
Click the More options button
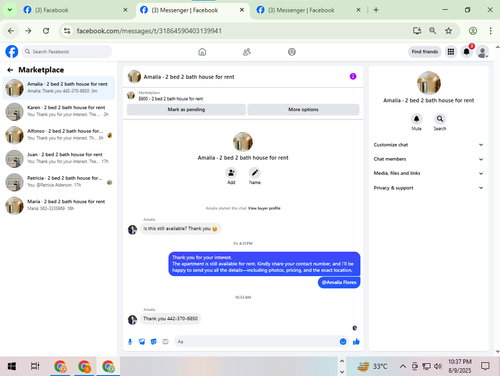coord(303,109)
